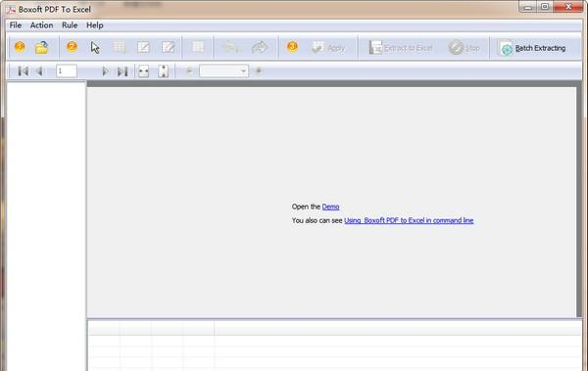The image size is (588, 371).
Task: Open the Action menu
Action: click(41, 25)
